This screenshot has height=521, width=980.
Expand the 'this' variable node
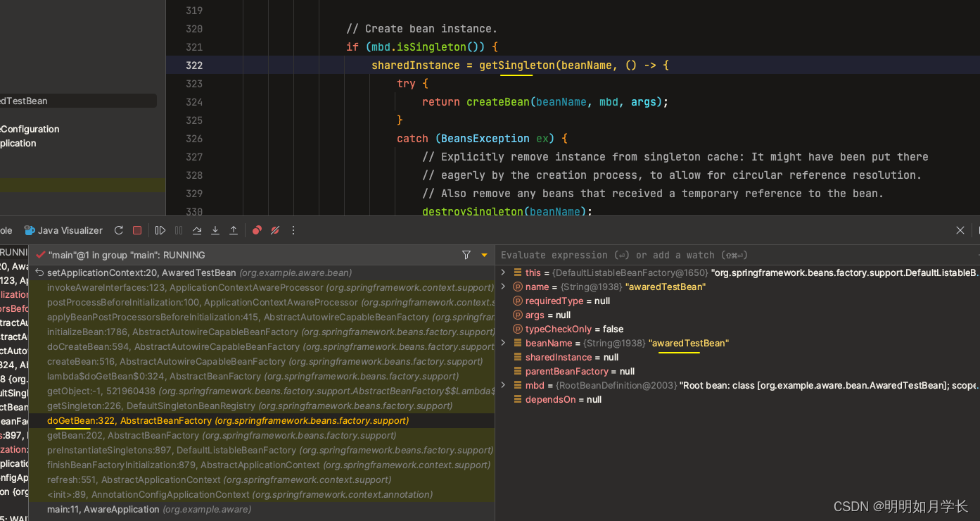502,272
